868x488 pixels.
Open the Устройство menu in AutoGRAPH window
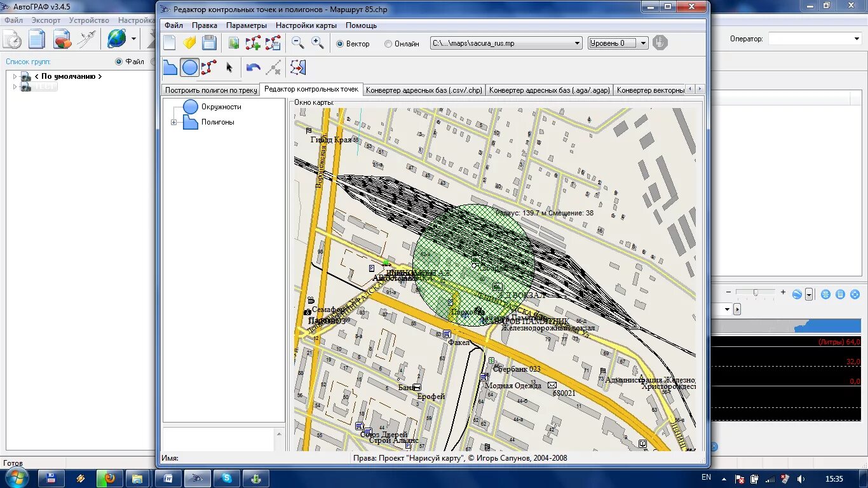tap(89, 20)
